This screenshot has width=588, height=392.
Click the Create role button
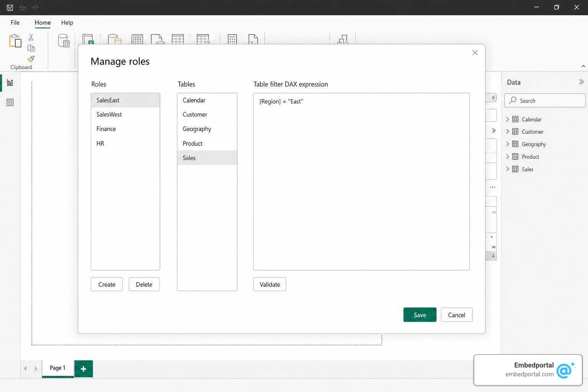tap(107, 284)
